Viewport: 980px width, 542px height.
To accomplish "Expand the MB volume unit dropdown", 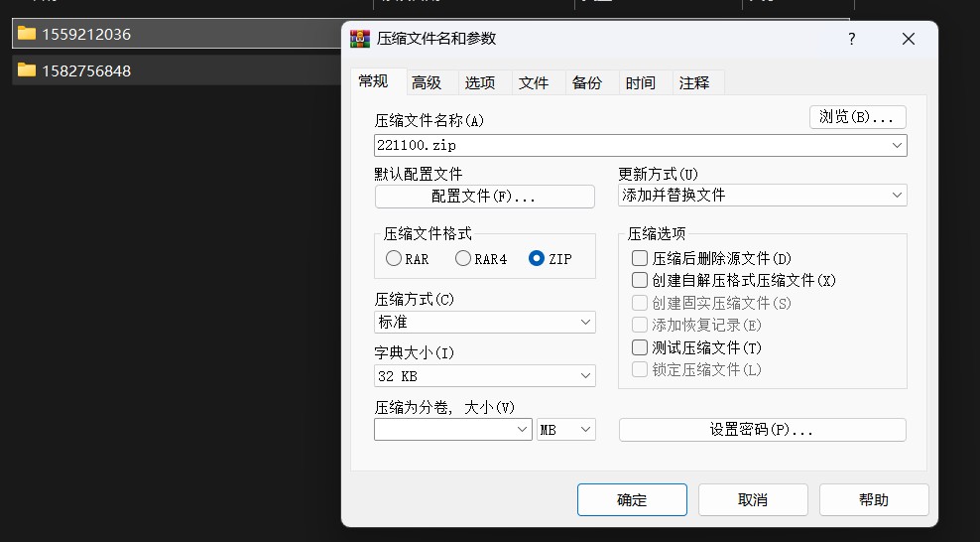I will pos(566,430).
